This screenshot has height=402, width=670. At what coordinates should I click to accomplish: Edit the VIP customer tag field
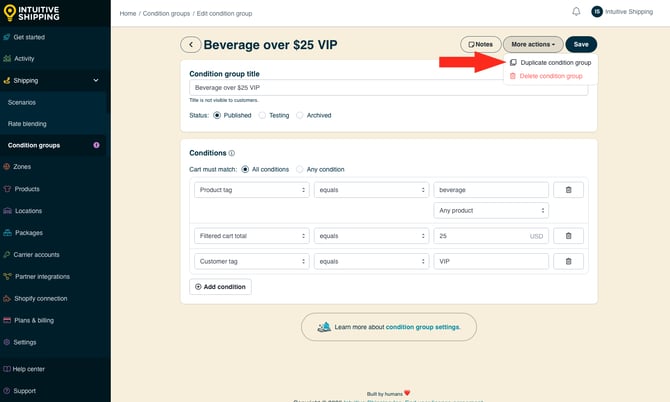click(x=491, y=261)
